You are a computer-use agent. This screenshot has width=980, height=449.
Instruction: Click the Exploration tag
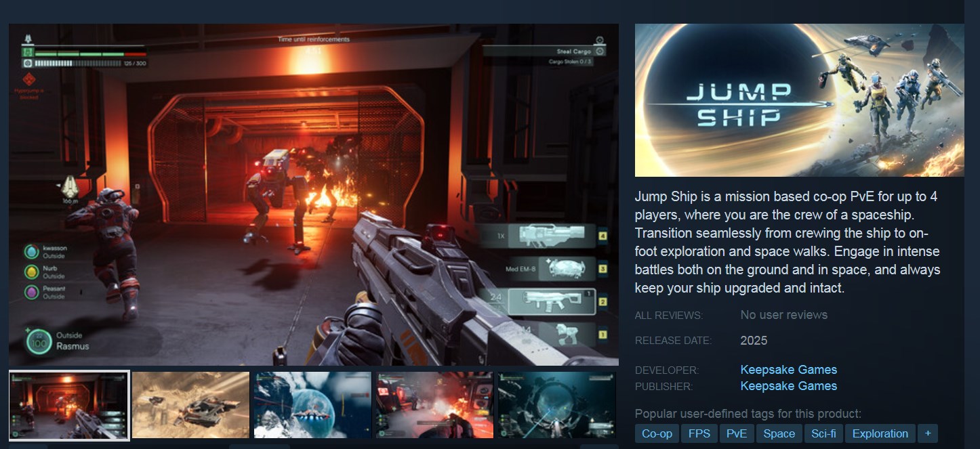[880, 434]
